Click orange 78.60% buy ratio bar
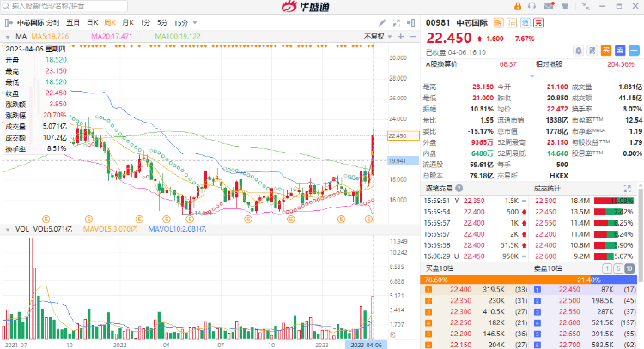 tap(505, 280)
